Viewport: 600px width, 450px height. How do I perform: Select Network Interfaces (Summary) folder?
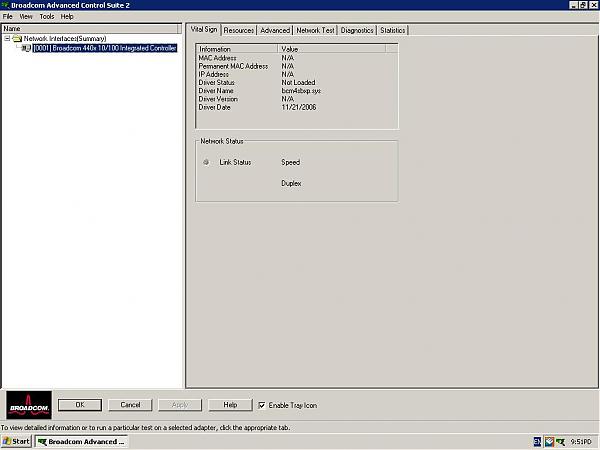tap(65, 39)
